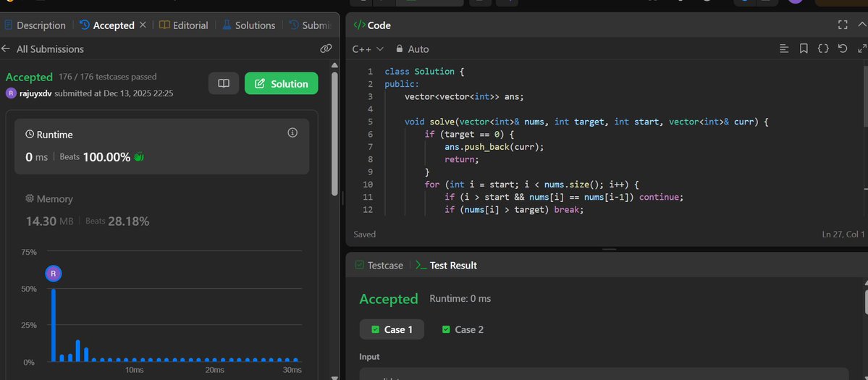Open the notes book icon button
This screenshot has width=868, height=380.
coord(224,83)
